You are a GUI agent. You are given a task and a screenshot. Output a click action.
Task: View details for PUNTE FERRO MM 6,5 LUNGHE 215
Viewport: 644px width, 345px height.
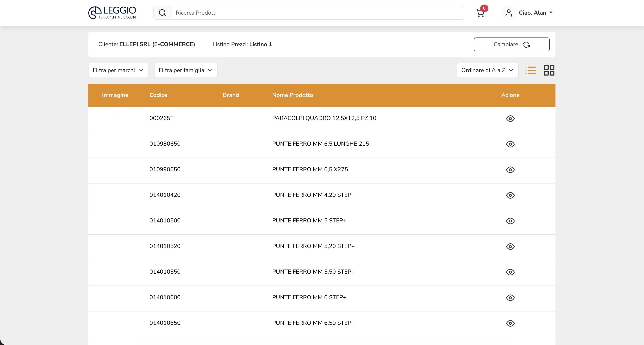[x=510, y=144]
